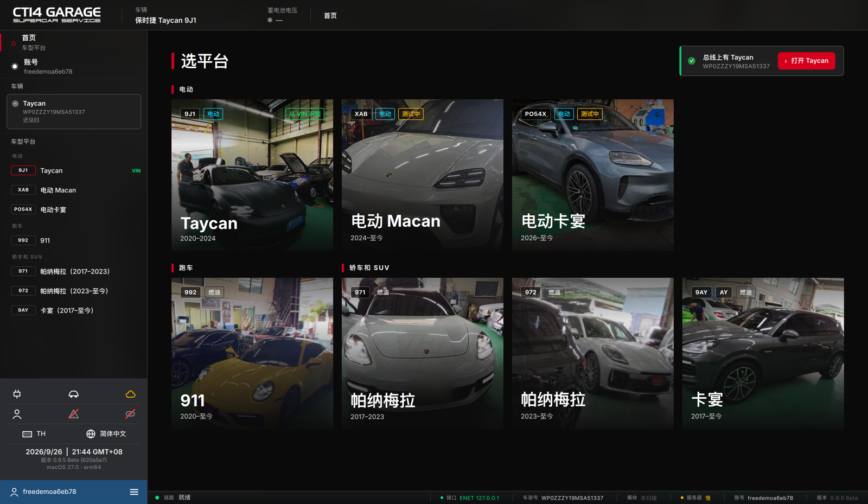Open the hamburger menu in account bar
Screen dimensions: 868x504
point(134,492)
